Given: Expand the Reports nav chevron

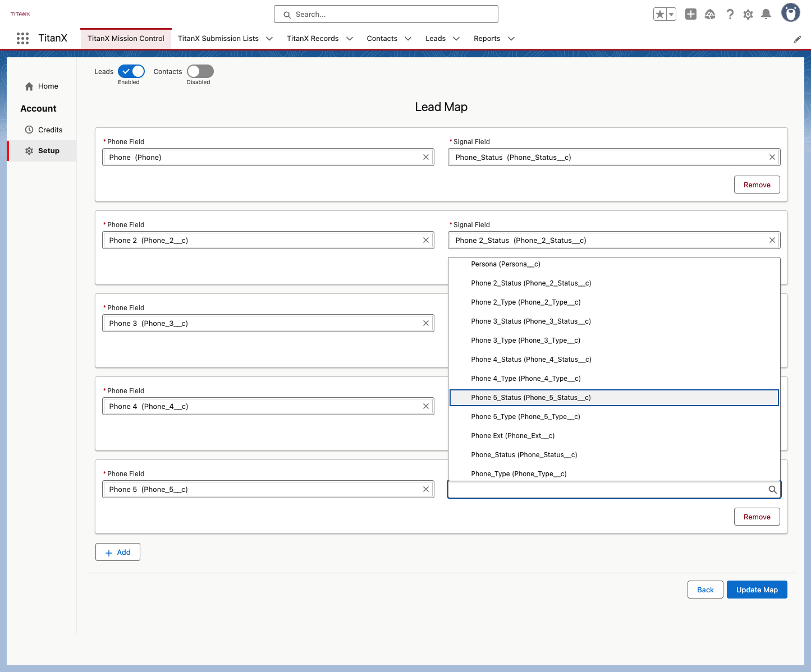Looking at the screenshot, I should pyautogui.click(x=511, y=39).
